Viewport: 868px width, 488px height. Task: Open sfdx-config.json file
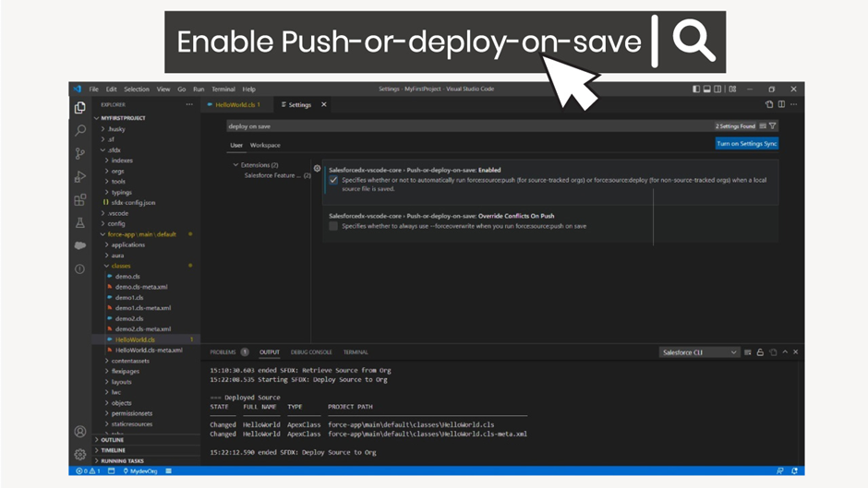click(133, 203)
